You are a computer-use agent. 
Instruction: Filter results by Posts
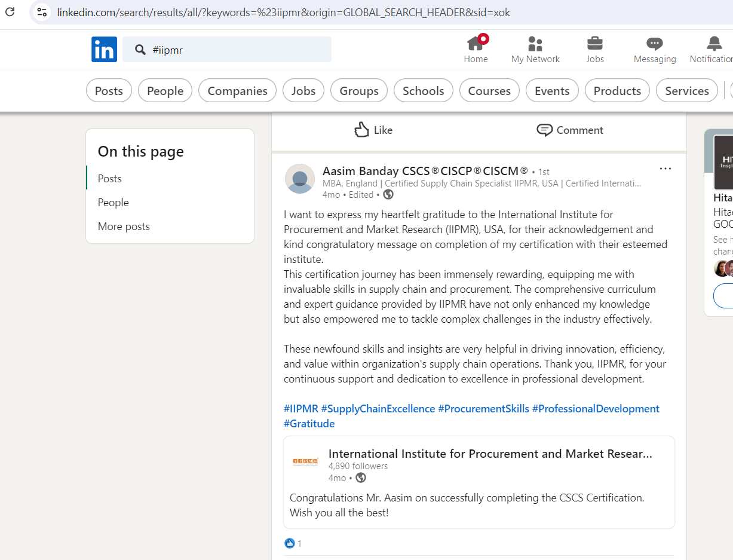pyautogui.click(x=109, y=91)
